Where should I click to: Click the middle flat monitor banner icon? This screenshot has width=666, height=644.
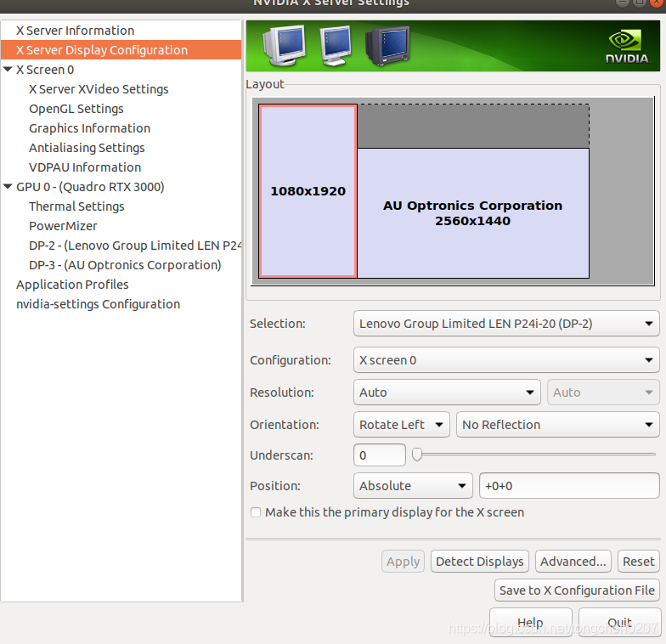pyautogui.click(x=336, y=46)
